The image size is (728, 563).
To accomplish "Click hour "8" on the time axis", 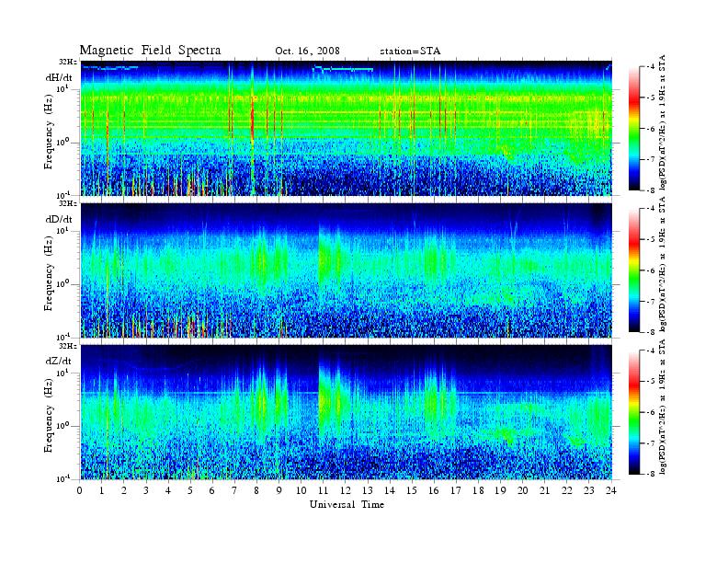I will pos(256,490).
